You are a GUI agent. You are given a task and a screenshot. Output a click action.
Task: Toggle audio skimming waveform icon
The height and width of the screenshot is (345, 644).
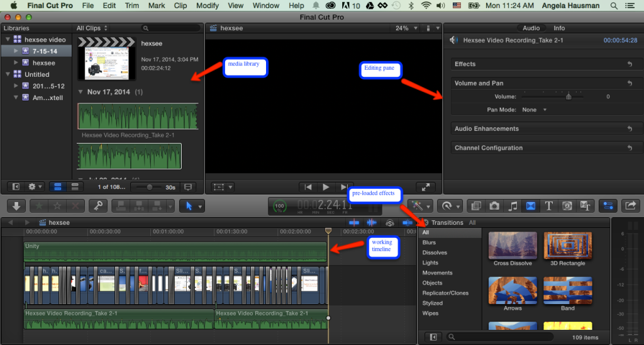point(371,222)
